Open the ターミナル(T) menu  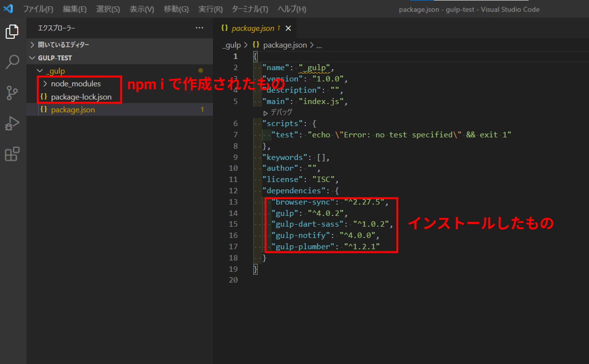coord(250,9)
